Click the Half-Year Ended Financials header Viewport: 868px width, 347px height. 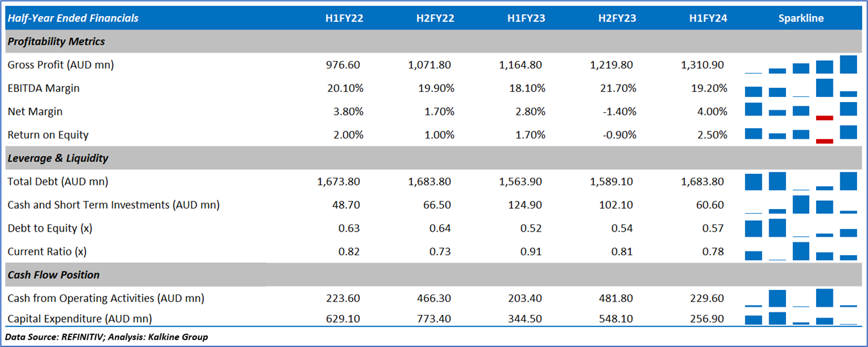(73, 18)
